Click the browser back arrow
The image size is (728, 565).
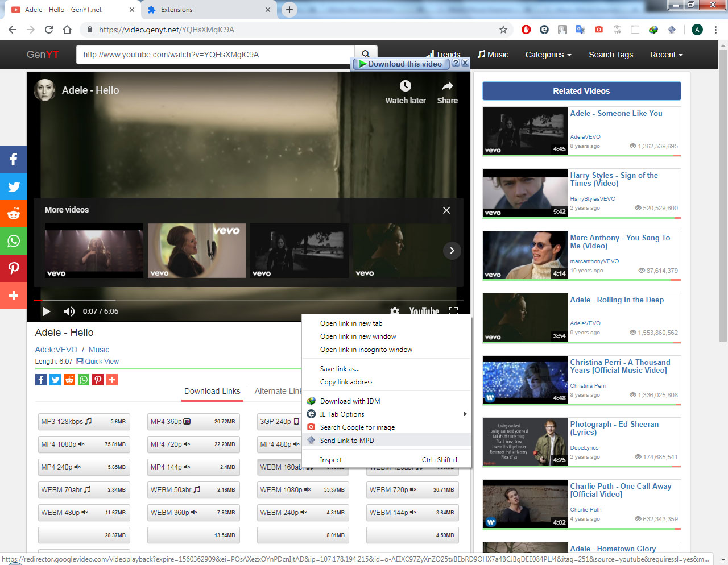[x=13, y=30]
